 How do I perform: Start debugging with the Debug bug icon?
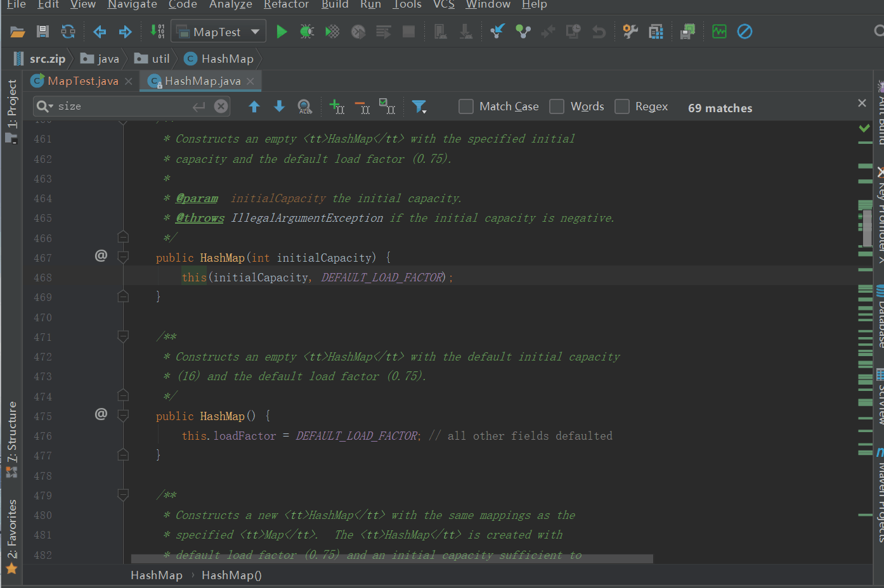click(x=307, y=32)
